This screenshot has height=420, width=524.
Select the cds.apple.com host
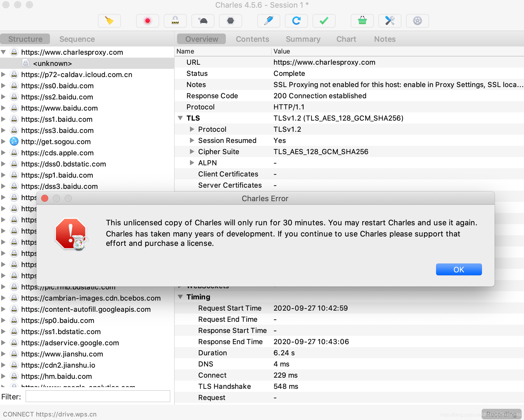57,153
